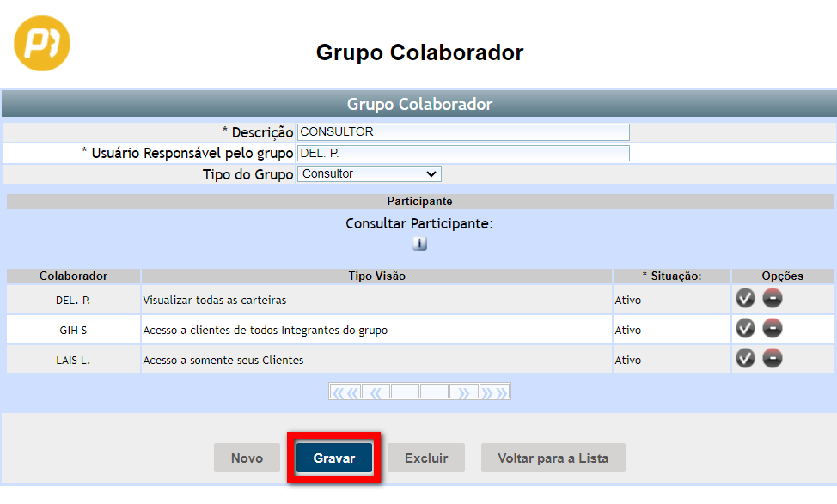The image size is (837, 504).
Task: Select the Opções column header
Action: (783, 276)
